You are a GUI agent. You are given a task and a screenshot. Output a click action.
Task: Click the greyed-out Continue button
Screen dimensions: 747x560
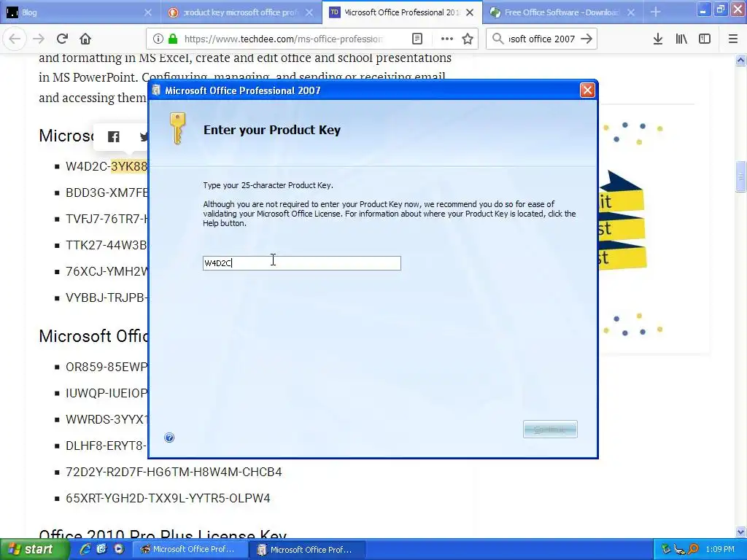[550, 429]
